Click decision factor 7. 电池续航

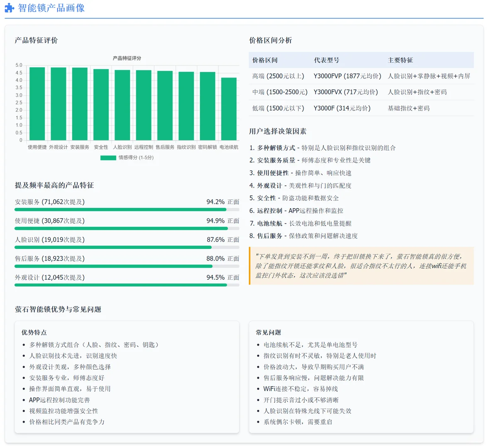point(300,224)
